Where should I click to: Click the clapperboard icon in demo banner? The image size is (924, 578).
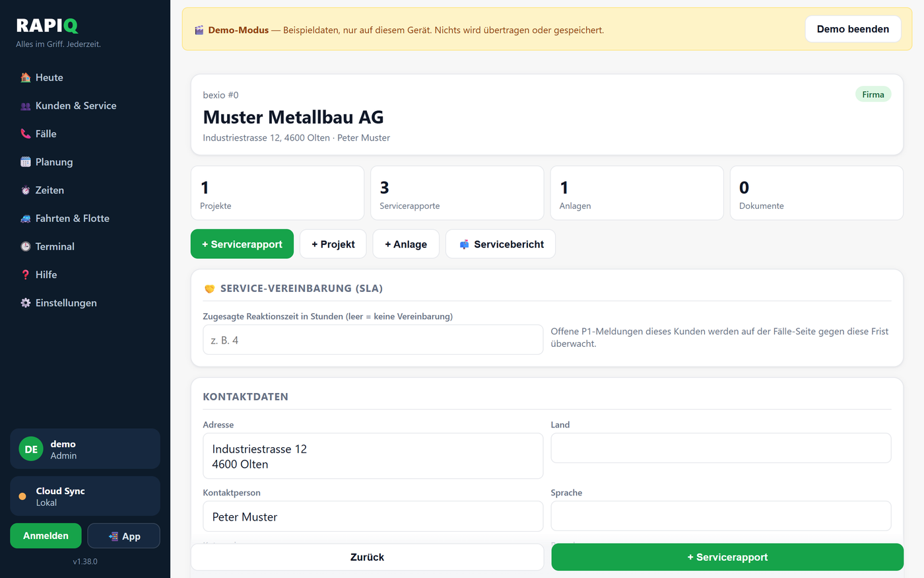pyautogui.click(x=199, y=30)
